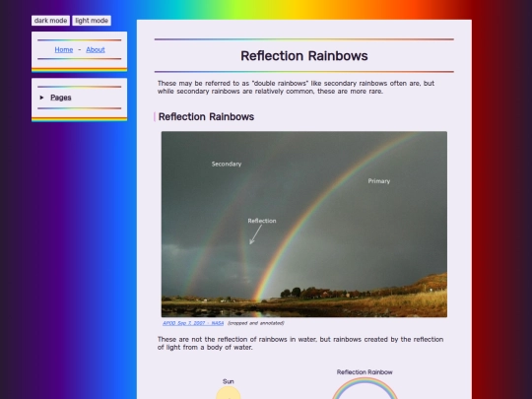532x399 pixels.
Task: Click the paragraph starting 'These are not the reflection'
Action: tap(300, 344)
